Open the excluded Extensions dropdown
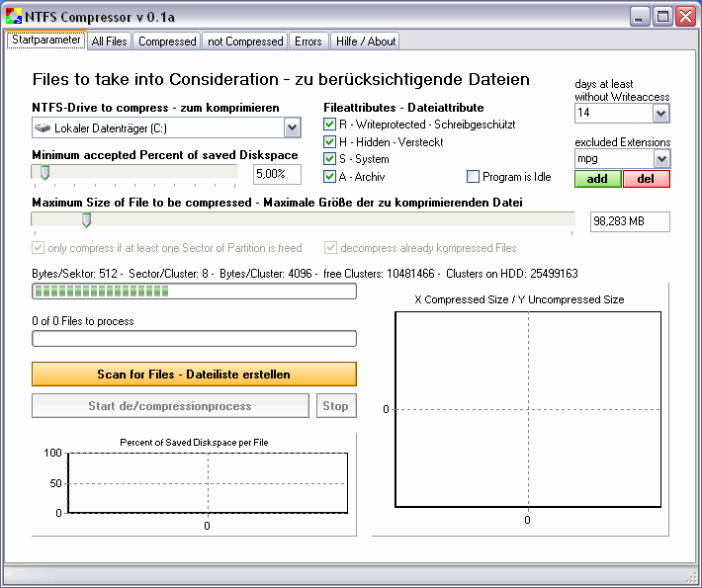The width and height of the screenshot is (702, 588). (661, 159)
